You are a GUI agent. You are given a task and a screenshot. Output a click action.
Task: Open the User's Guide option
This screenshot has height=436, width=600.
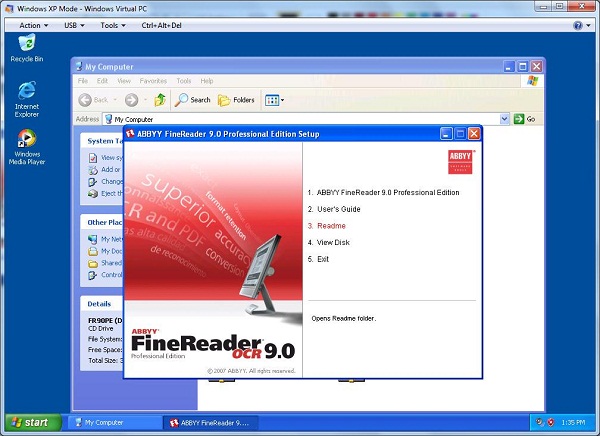334,209
